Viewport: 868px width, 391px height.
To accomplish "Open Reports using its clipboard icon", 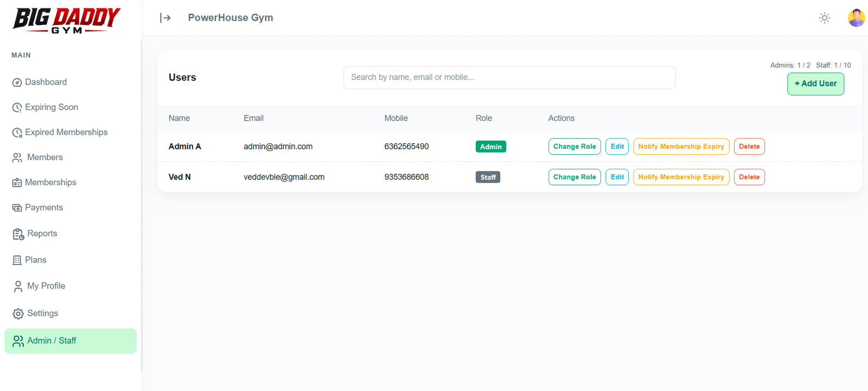I will 18,234.
